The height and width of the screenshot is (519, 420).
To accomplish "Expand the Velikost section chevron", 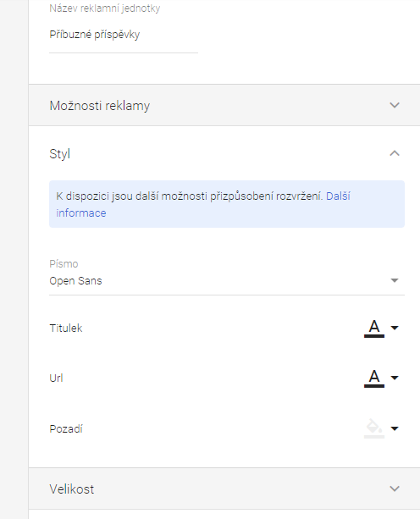I will pyautogui.click(x=395, y=489).
